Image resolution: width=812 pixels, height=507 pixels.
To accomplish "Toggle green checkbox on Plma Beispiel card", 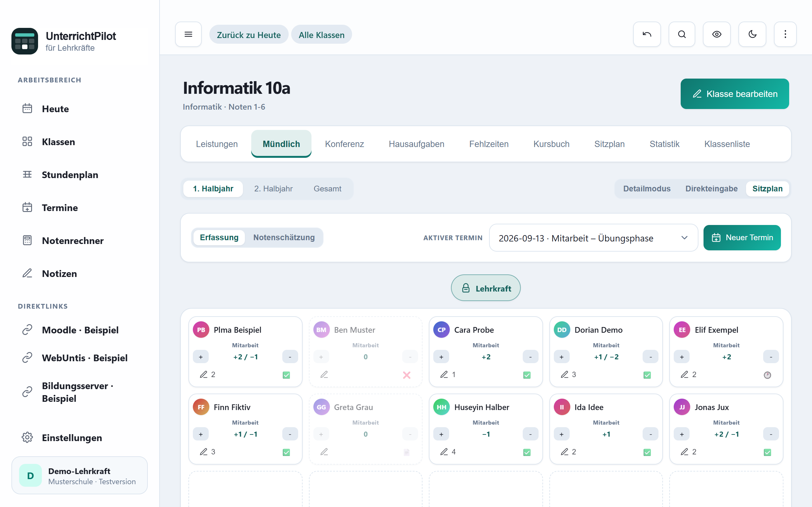I will click(286, 375).
